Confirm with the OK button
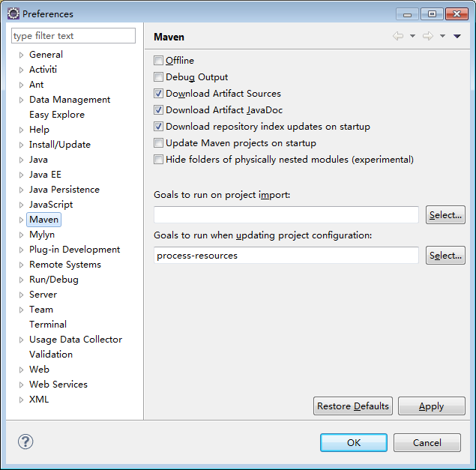Screen dimensions: 476x470 tap(354, 443)
